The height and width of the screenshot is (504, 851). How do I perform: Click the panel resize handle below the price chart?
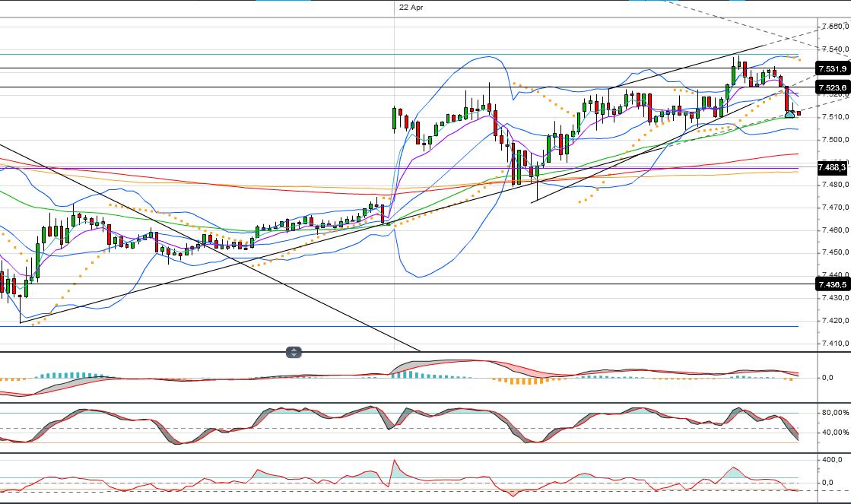pyautogui.click(x=293, y=353)
